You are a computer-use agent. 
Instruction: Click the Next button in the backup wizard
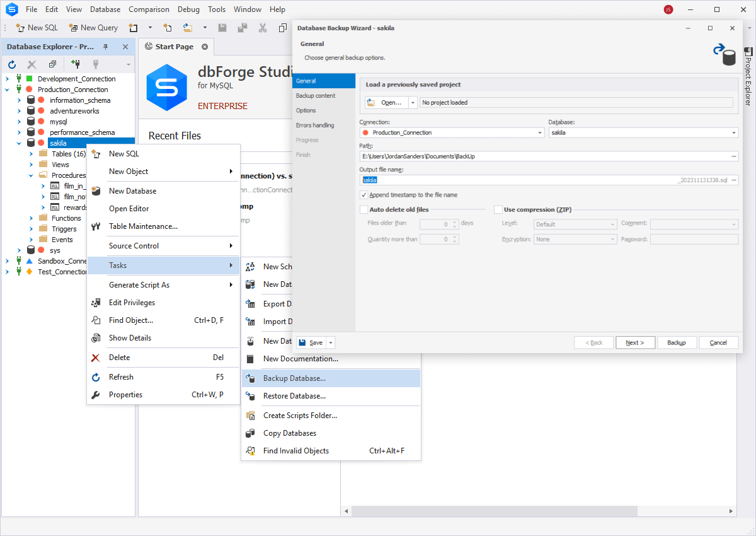(635, 342)
